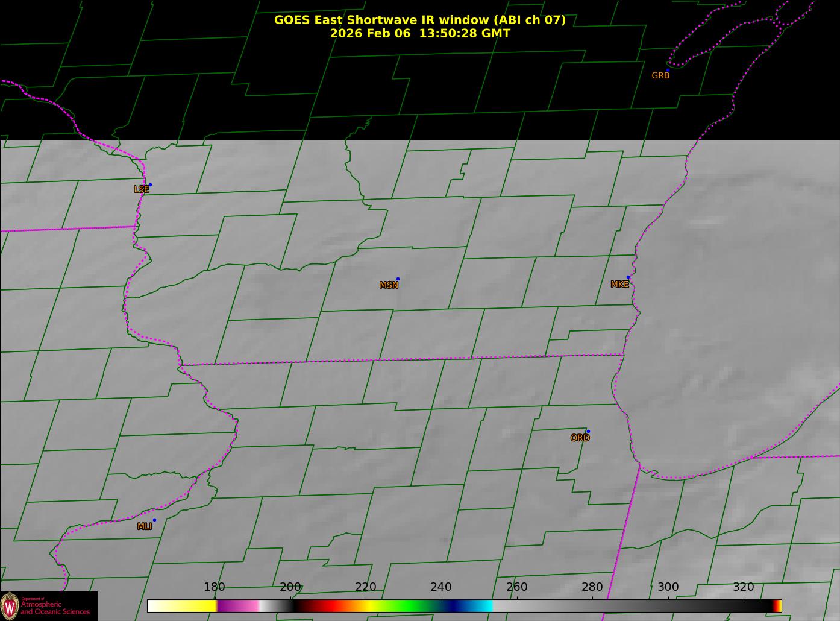Open the Atmospheric and Oceanic Sciences text

coord(55,608)
